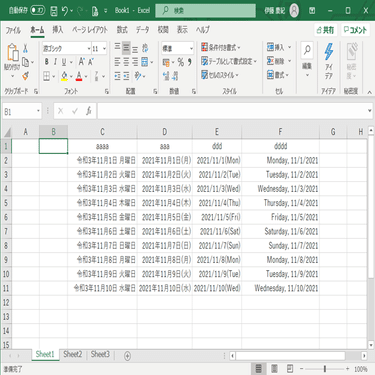Expand the Name Box dropdown arrow

38,111
